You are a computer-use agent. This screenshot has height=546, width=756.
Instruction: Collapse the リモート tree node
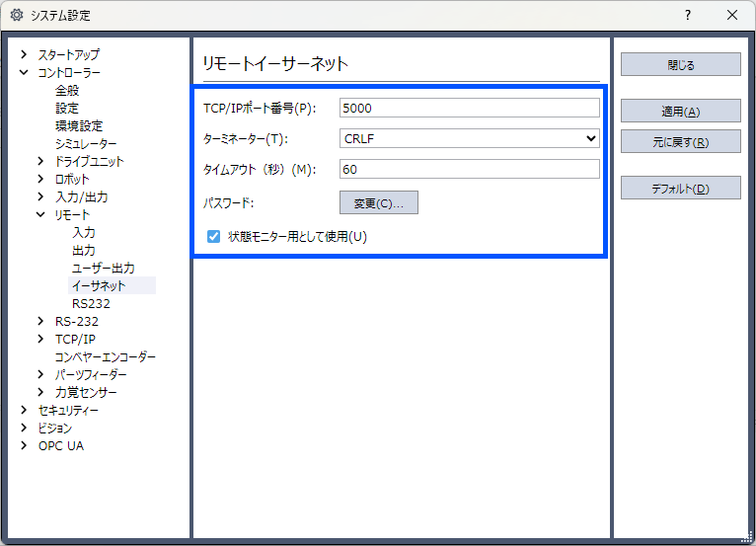tap(41, 214)
